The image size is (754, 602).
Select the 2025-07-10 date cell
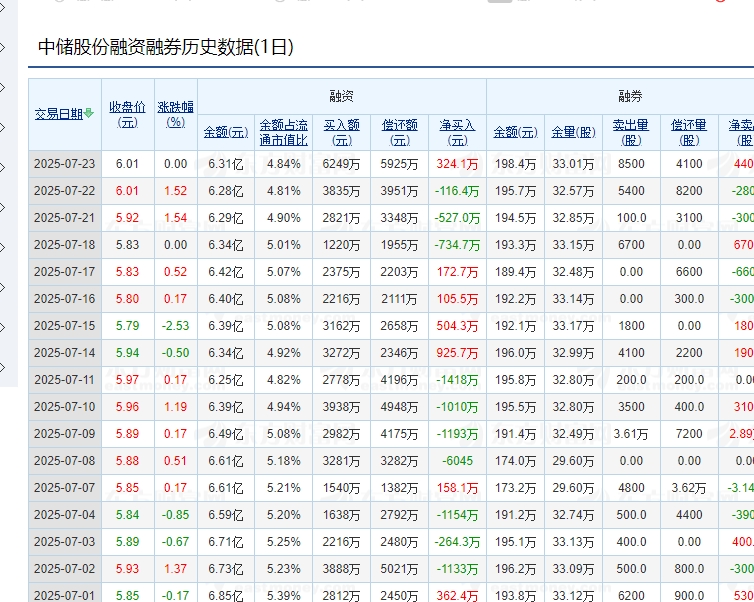64,407
